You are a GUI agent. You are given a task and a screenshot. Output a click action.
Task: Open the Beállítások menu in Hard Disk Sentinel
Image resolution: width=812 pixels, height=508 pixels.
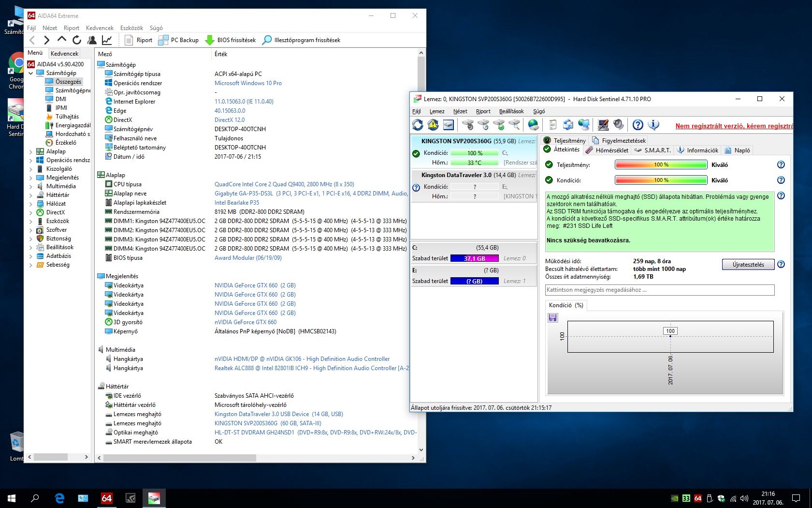pos(511,111)
